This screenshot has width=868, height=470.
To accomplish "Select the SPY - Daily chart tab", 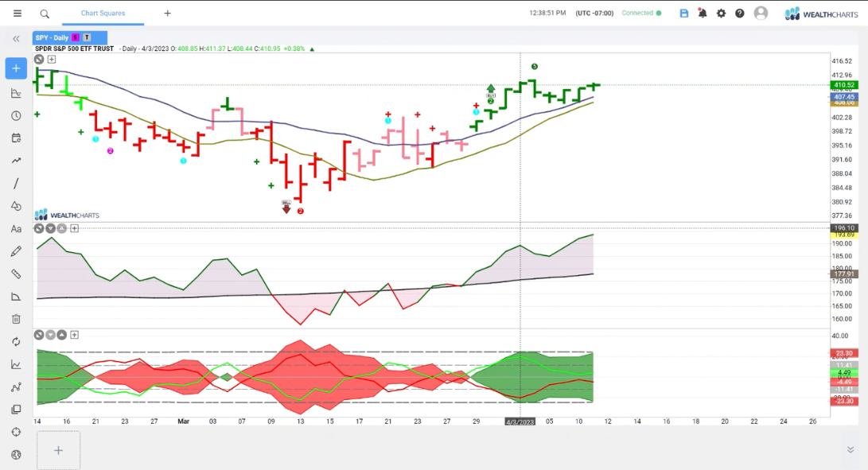I will click(x=70, y=37).
